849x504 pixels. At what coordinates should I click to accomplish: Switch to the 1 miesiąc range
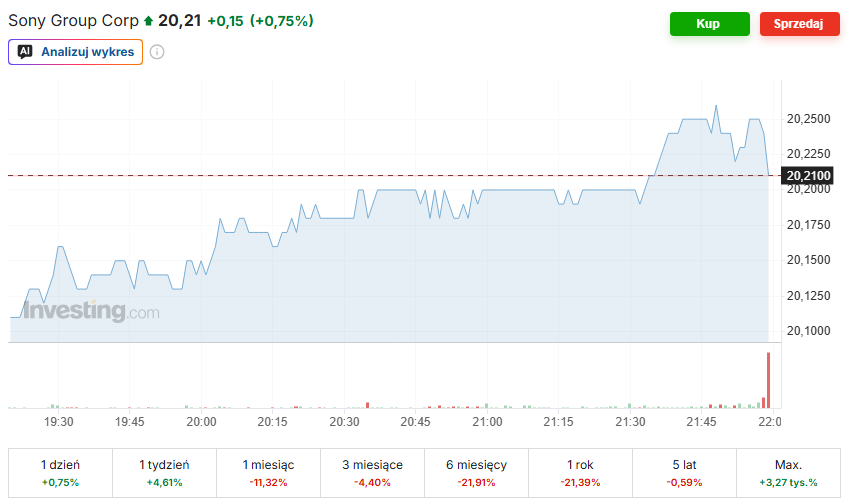pos(268,473)
